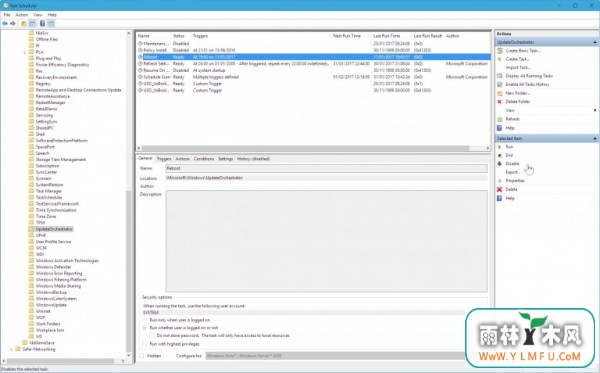The height and width of the screenshot is (373, 600).
Task: Expand the View submenu arrow in Actions
Action: [x=595, y=110]
